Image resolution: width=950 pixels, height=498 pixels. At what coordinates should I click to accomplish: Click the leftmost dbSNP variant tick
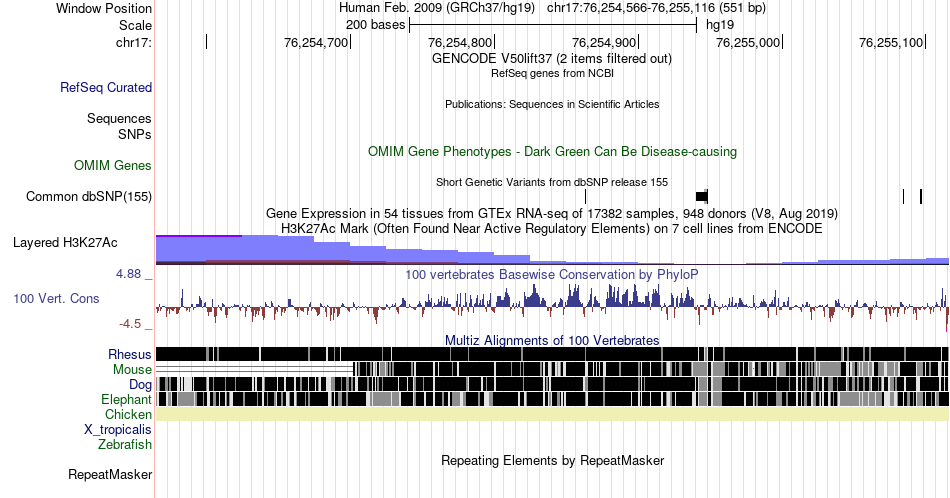585,196
